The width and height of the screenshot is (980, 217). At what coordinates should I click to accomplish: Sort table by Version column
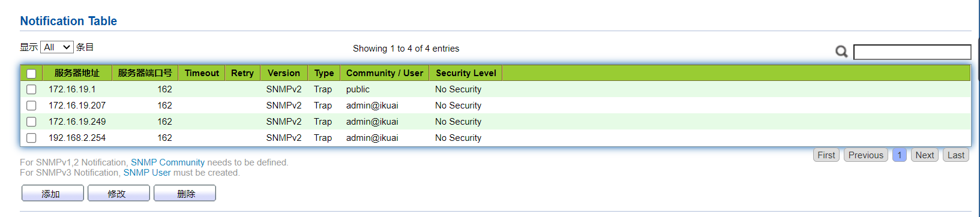[284, 73]
